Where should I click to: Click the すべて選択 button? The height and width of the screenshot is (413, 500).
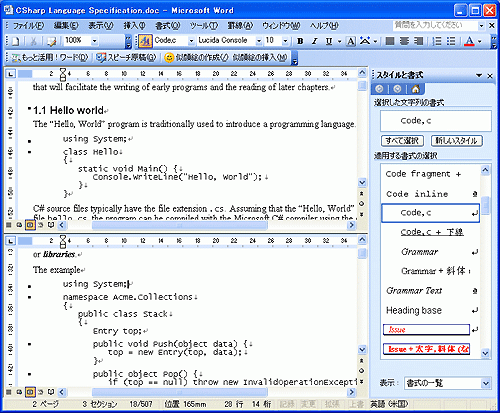pyautogui.click(x=402, y=141)
